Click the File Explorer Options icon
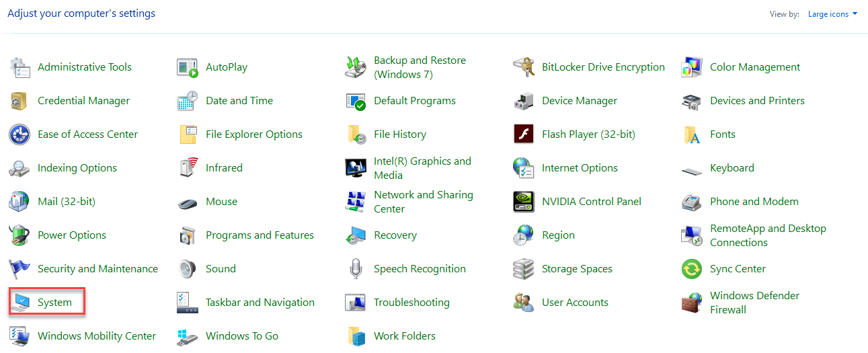This screenshot has height=353, width=868. tap(187, 134)
